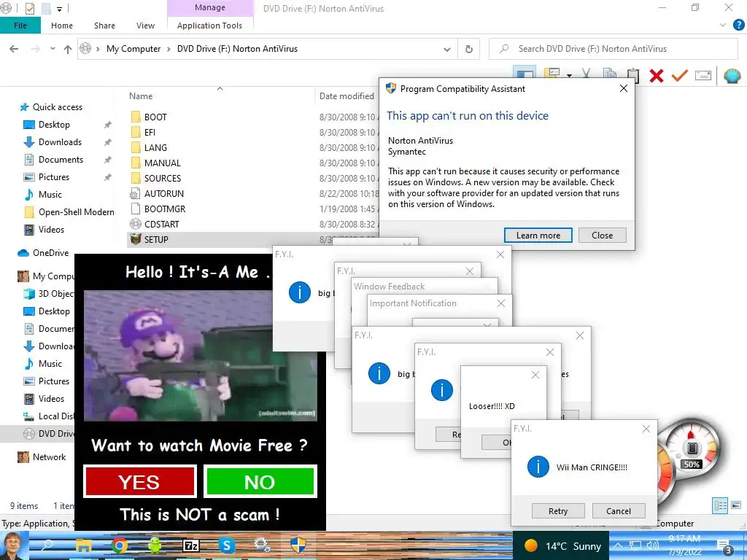Screen dimensions: 747x560
Task: Click the Cut scissors toolbar icon
Action: click(x=586, y=74)
